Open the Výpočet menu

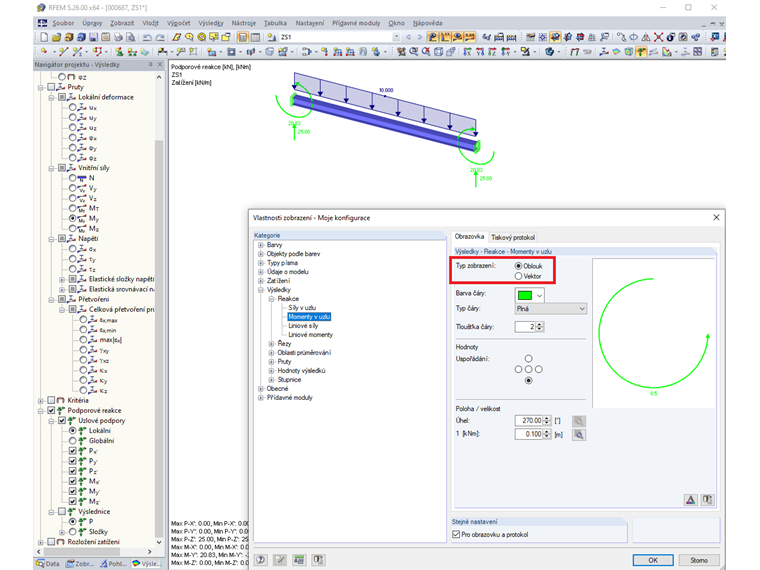click(178, 23)
